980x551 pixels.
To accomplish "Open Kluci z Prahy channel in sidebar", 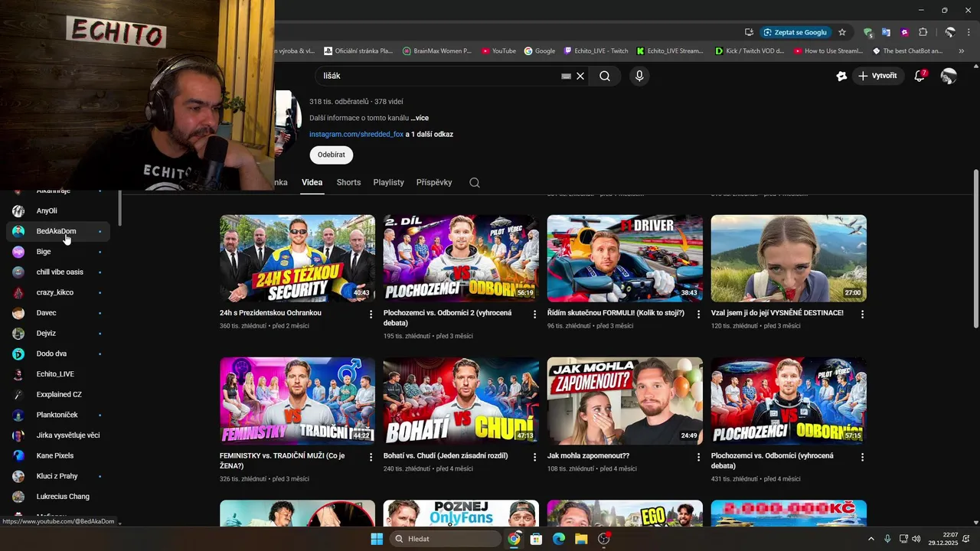I will (x=58, y=476).
